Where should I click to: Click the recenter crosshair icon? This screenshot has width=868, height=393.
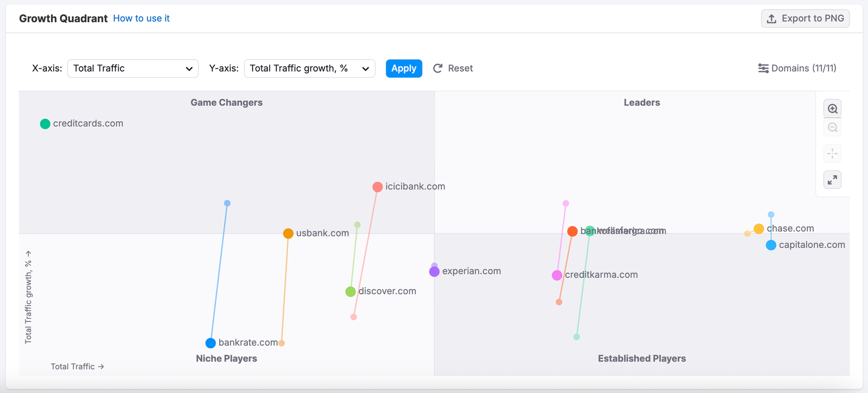pos(833,154)
